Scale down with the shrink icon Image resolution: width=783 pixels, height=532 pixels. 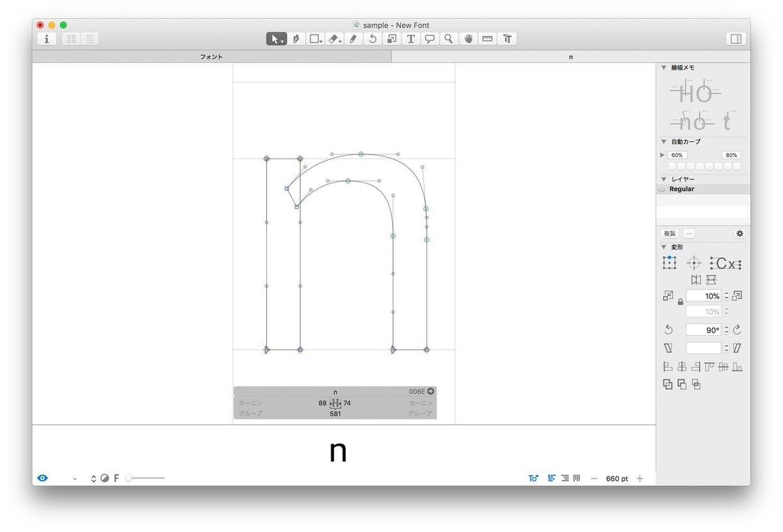[x=668, y=296]
